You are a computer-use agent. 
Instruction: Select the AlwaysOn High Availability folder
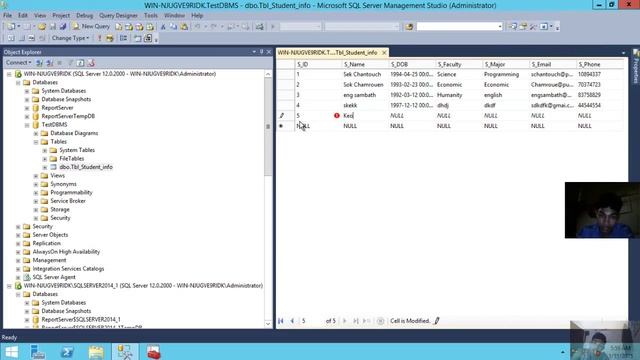point(66,252)
